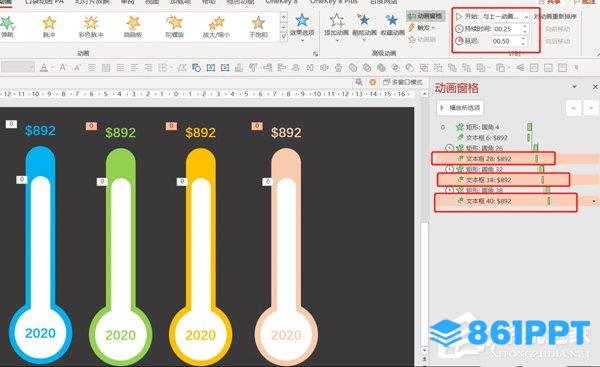This screenshot has height=367, width=600.
Task: Open dropdown arrow on 文本框 40 item
Action: coord(594,201)
